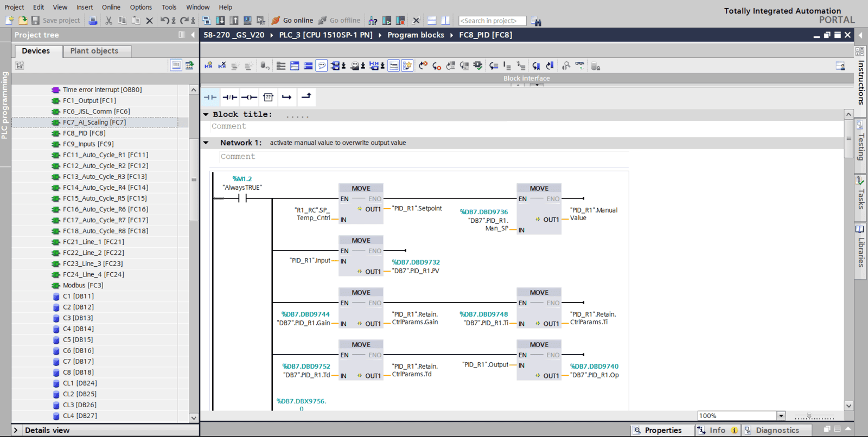The height and width of the screenshot is (437, 868).
Task: Insert a normally open contact
Action: click(x=210, y=98)
